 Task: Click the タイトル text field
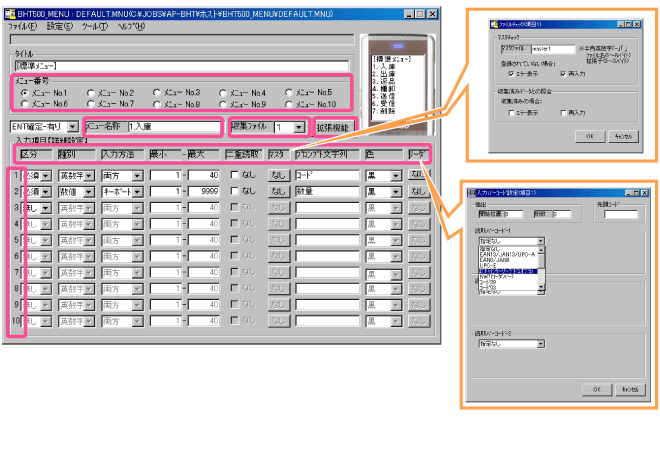180,66
